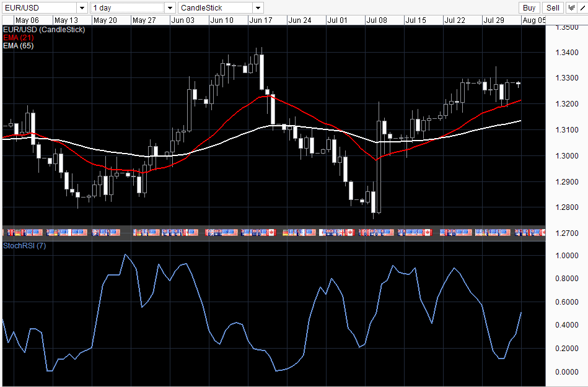The image size is (588, 387).
Task: Click the 0.2000 StochRSI axis value
Action: (x=567, y=349)
